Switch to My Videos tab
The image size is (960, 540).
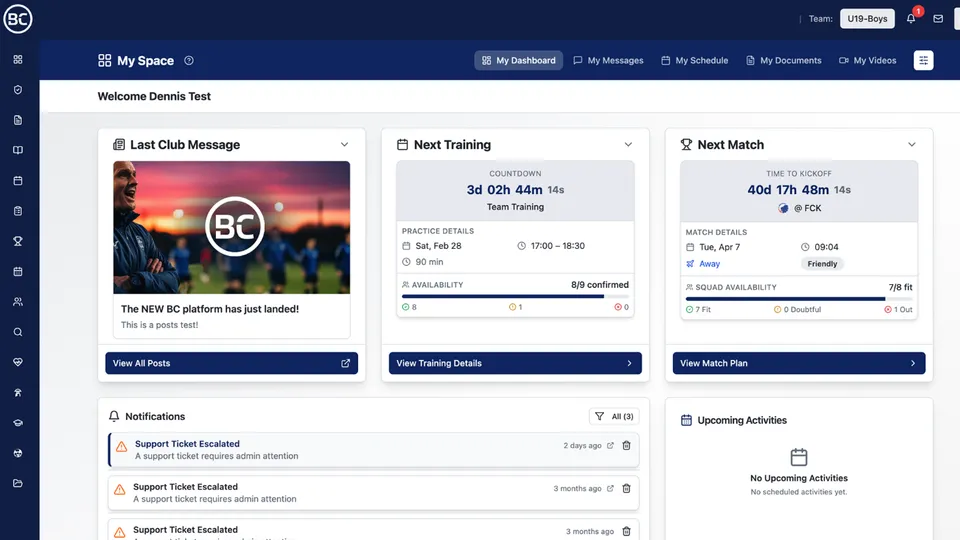point(868,60)
